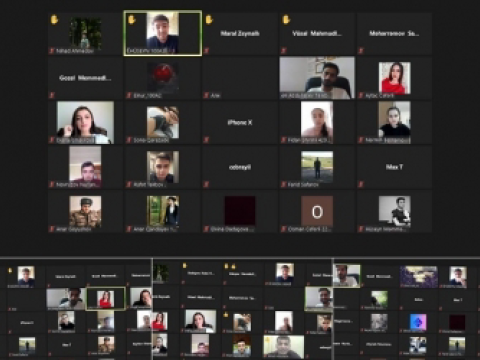This screenshot has height=360, width=480.
Task: Select Nihad Ahmedov's forest profile picture
Action: tap(85, 33)
